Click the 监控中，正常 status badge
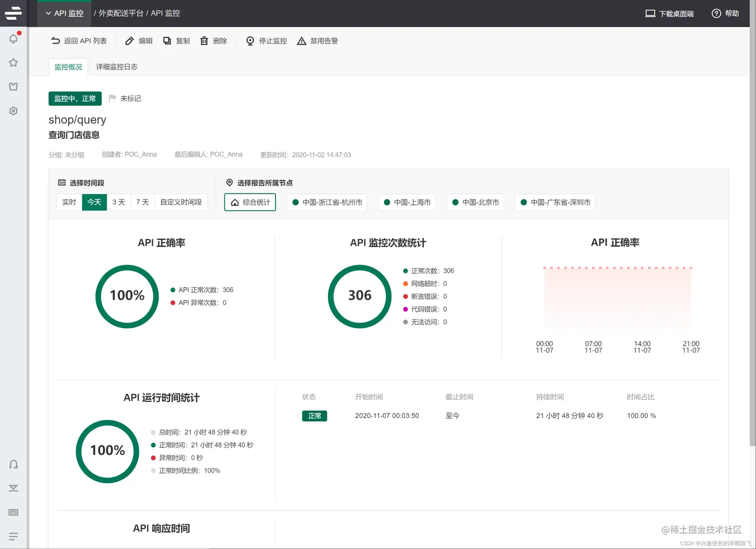 click(75, 98)
